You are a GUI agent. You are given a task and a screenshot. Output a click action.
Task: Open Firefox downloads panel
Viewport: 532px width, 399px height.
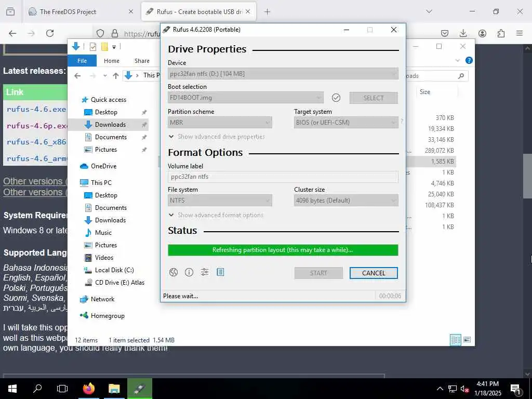coord(463,33)
